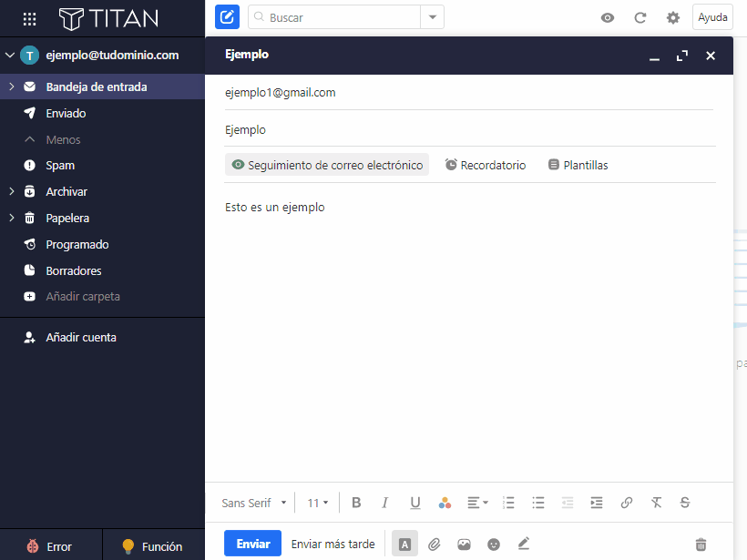Click the message body text area
The width and height of the screenshot is (747, 560).
[469, 333]
